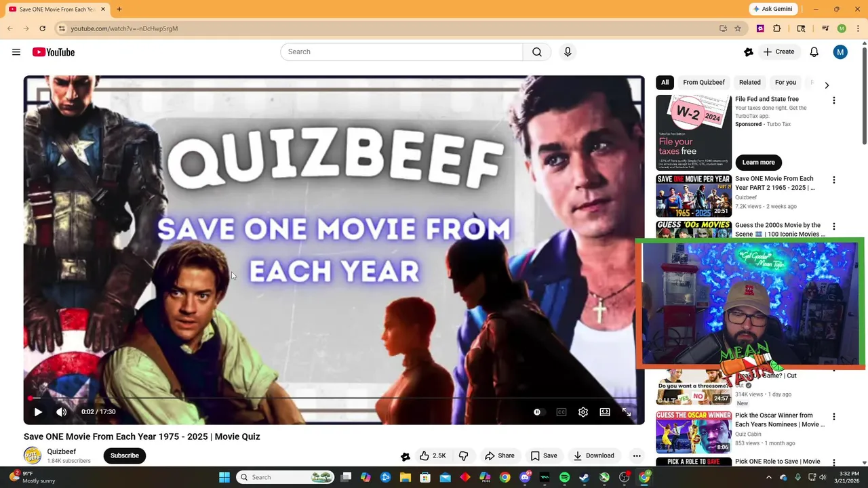Show hidden system tray icons
Screen dimensions: 868x488
tap(769, 477)
